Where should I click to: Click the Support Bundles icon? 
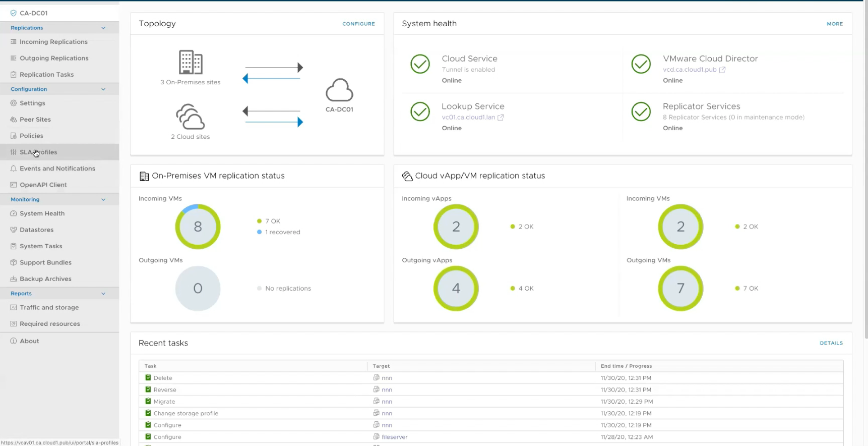click(14, 262)
